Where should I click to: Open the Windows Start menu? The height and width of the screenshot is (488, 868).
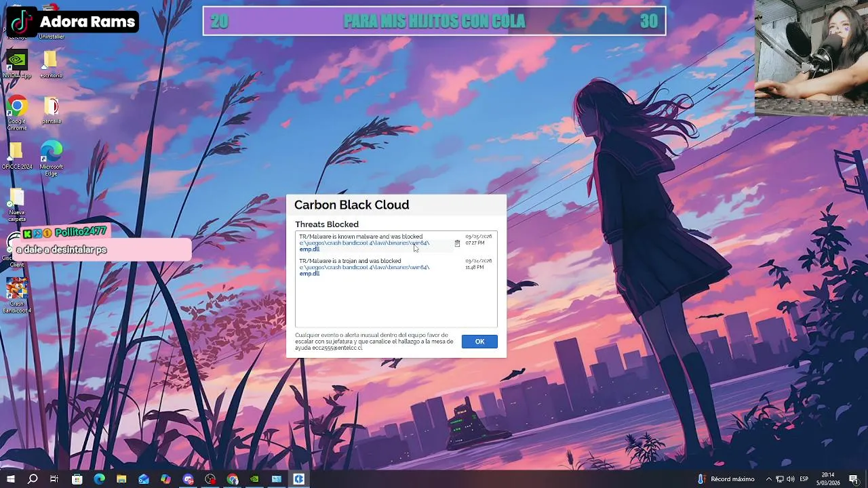(10, 479)
